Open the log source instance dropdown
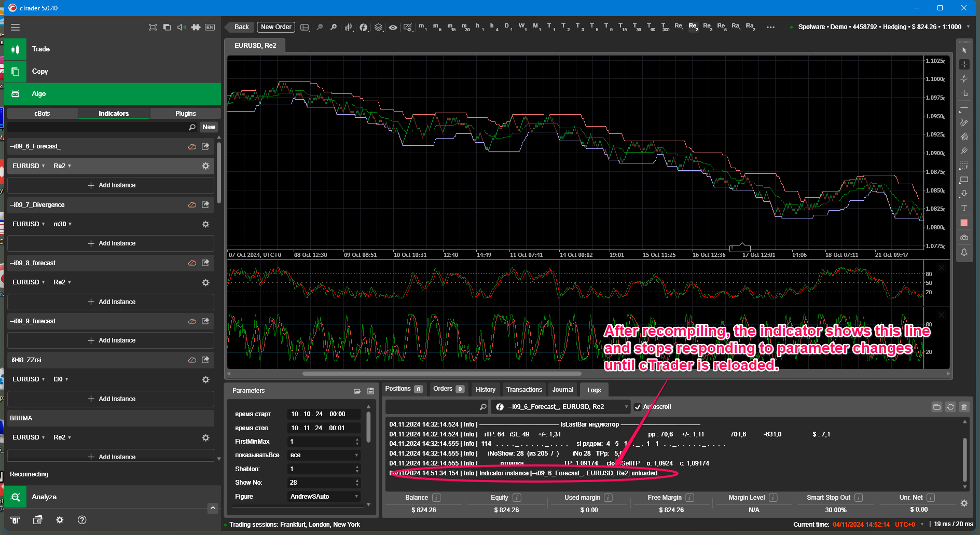 pos(561,407)
